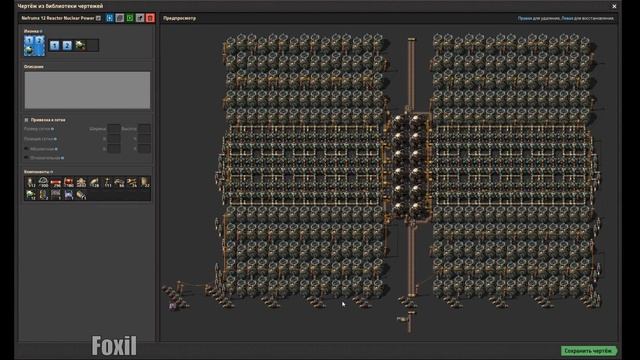The image size is (640, 360).
Task: Click the last component in bottom row
Action: [x=81, y=195]
